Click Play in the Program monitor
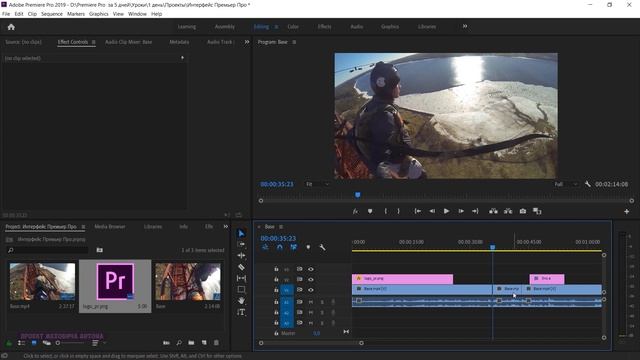640x360 pixels. point(447,211)
